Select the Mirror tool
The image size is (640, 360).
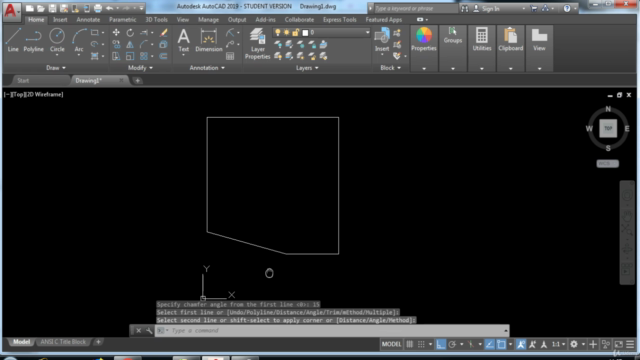point(130,44)
